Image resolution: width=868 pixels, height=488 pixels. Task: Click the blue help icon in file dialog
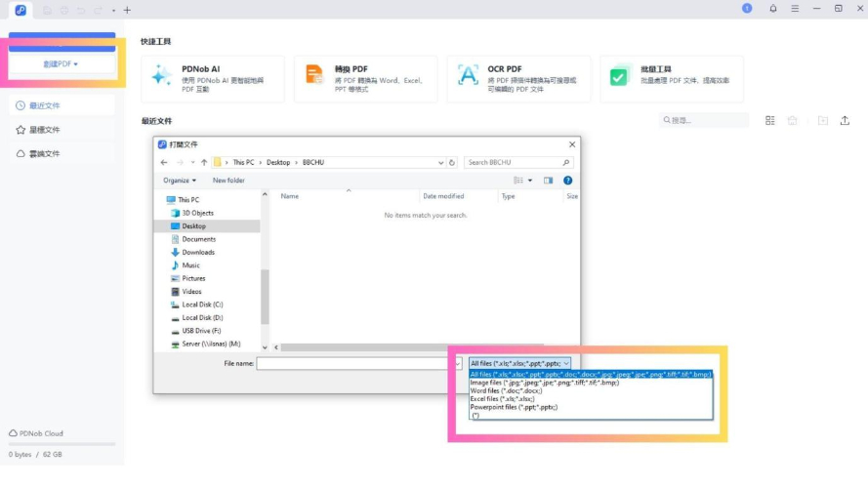(567, 181)
